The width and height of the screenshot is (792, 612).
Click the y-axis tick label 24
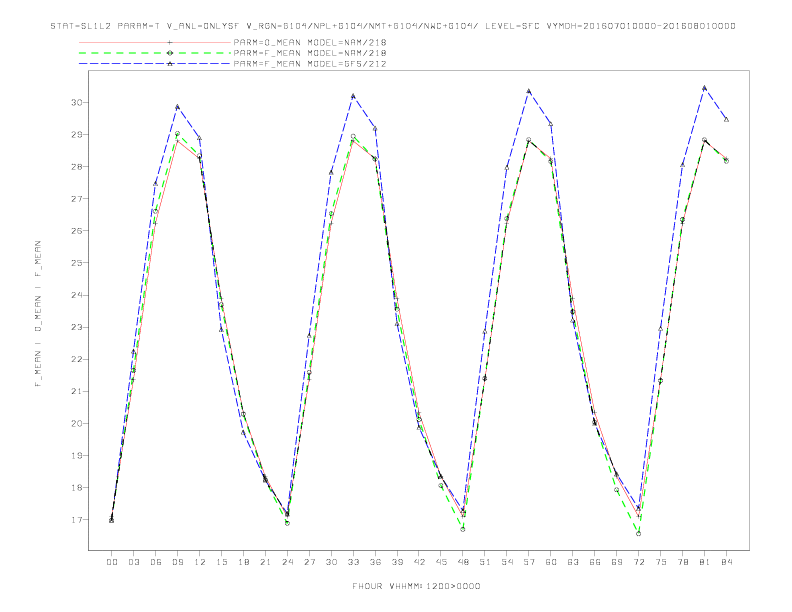pos(77,295)
